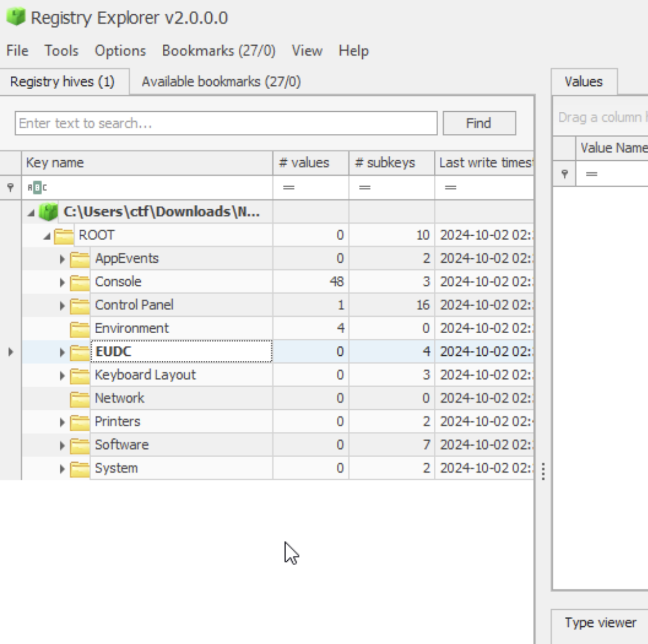This screenshot has width=648, height=644.
Task: Switch to the Available bookmarks tab
Action: [221, 81]
